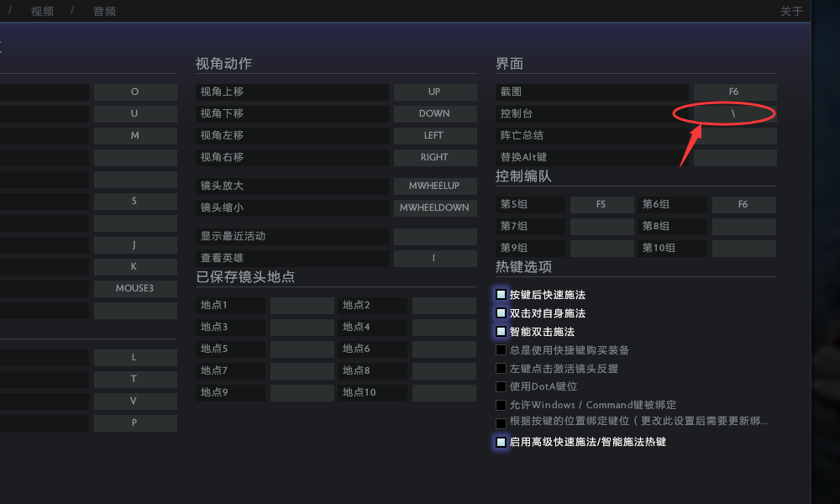Change the 镜头放大 MWHEELUP binding
Image resolution: width=840 pixels, height=504 pixels.
click(435, 186)
